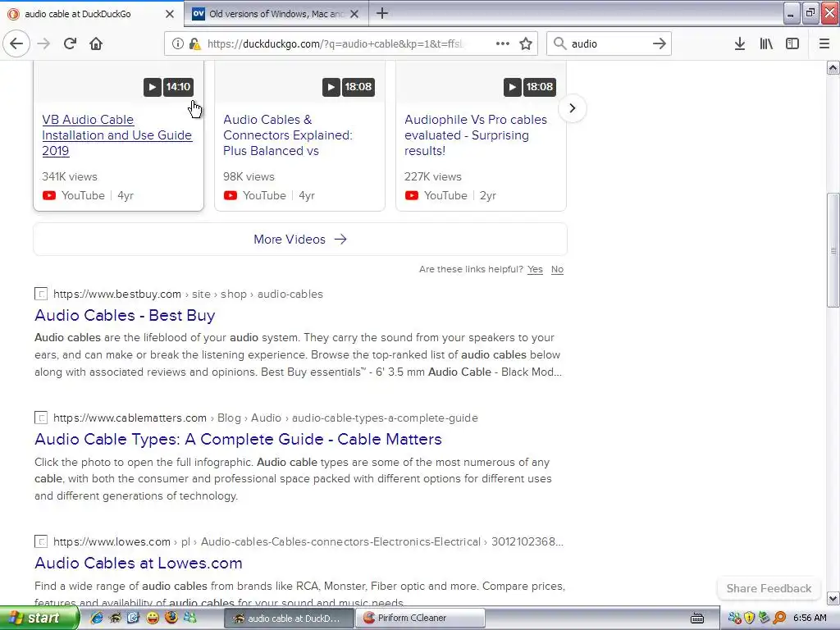840x630 pixels.
Task: Play the 18:08 Audiophile Vs Pro video
Action: 529,87
